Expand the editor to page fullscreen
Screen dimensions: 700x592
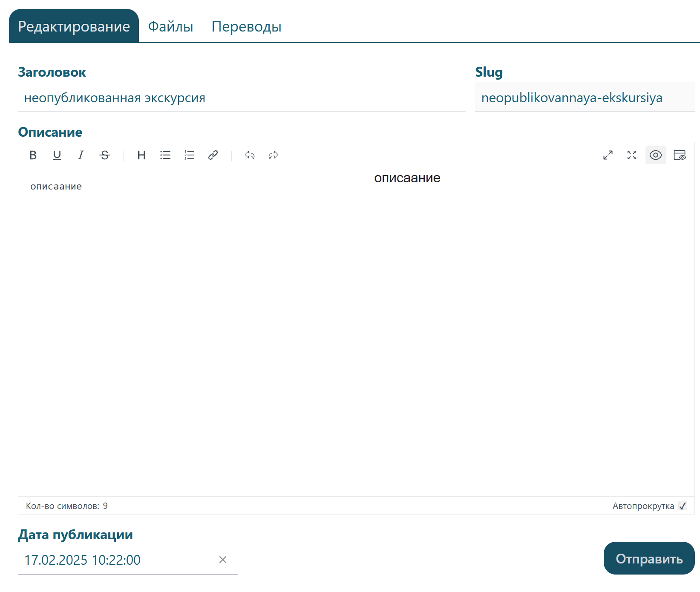click(x=608, y=155)
